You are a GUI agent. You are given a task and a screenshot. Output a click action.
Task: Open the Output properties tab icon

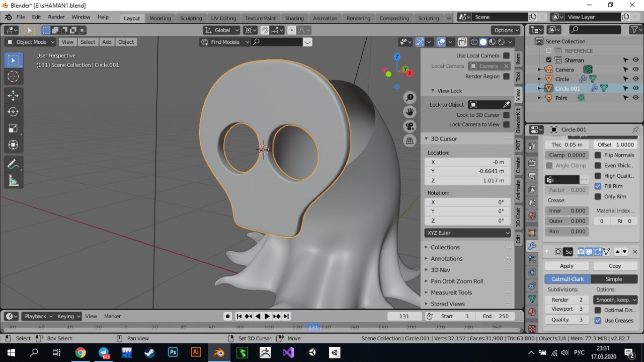click(x=532, y=176)
